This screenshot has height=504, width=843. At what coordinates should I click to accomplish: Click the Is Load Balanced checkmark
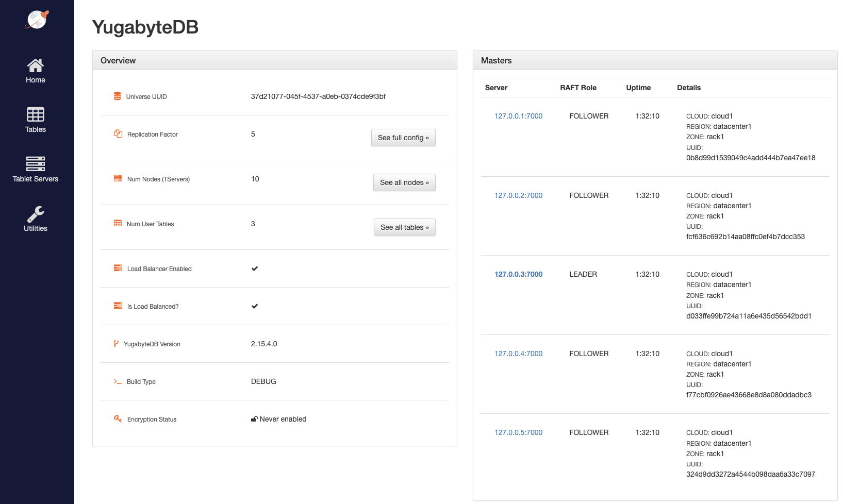coord(255,306)
